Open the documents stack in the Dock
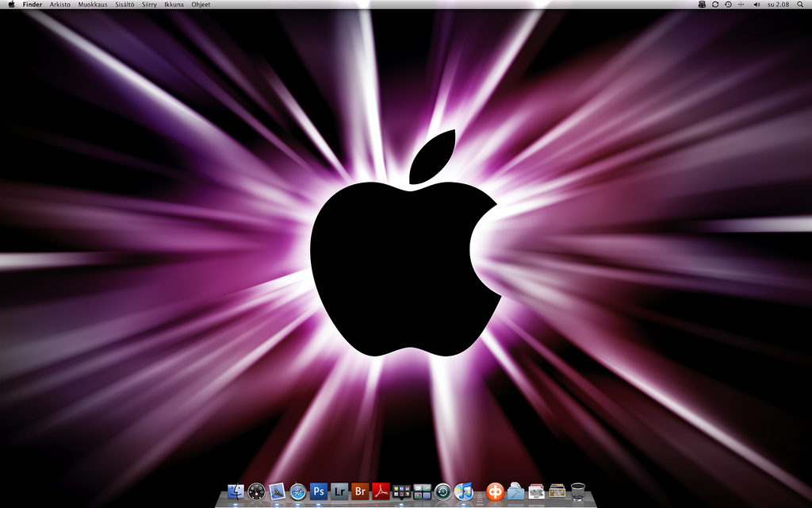The height and width of the screenshot is (508, 812). point(537,491)
